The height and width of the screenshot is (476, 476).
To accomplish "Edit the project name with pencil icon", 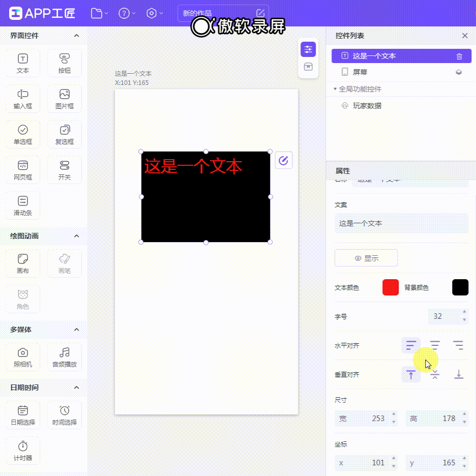I will pos(260,13).
